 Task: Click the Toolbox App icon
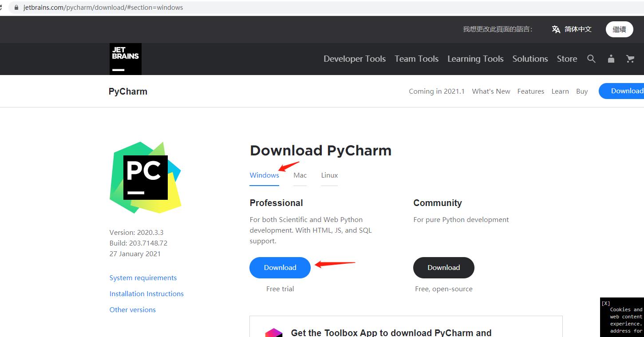tap(274, 333)
